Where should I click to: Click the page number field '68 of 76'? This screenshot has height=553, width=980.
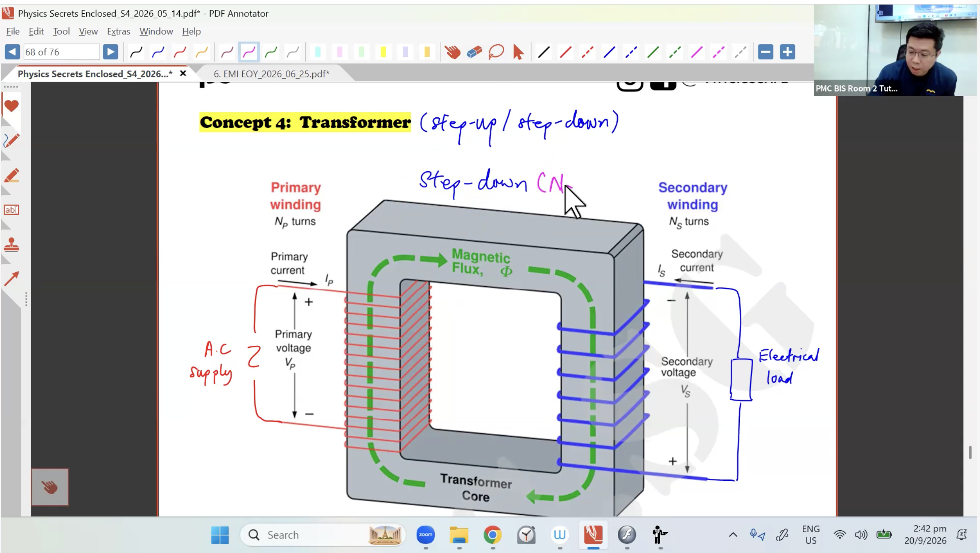pos(61,52)
